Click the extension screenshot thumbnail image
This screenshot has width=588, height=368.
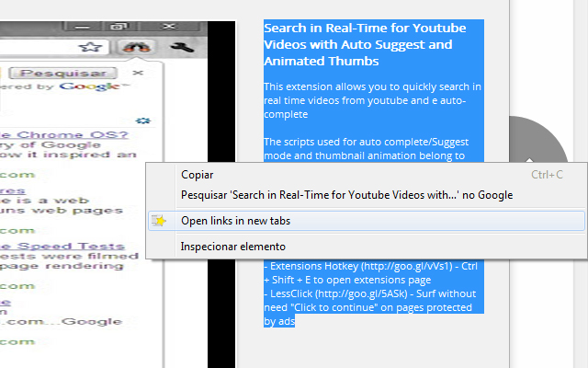pyautogui.click(x=118, y=194)
